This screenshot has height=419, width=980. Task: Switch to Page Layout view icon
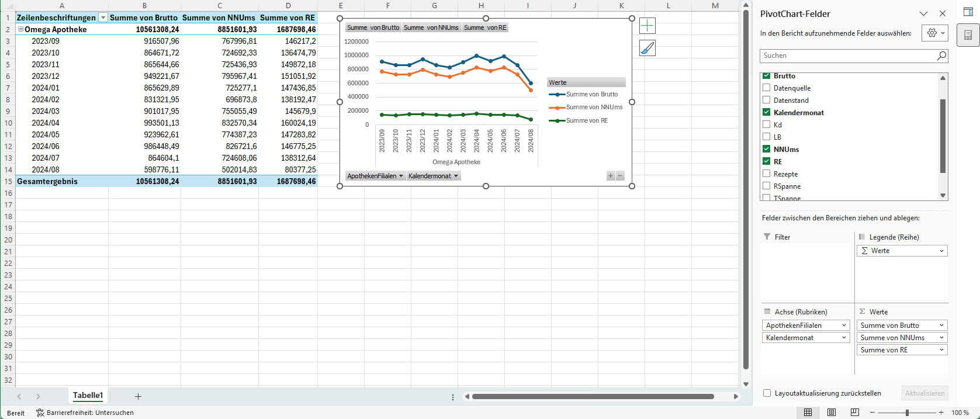tap(831, 412)
